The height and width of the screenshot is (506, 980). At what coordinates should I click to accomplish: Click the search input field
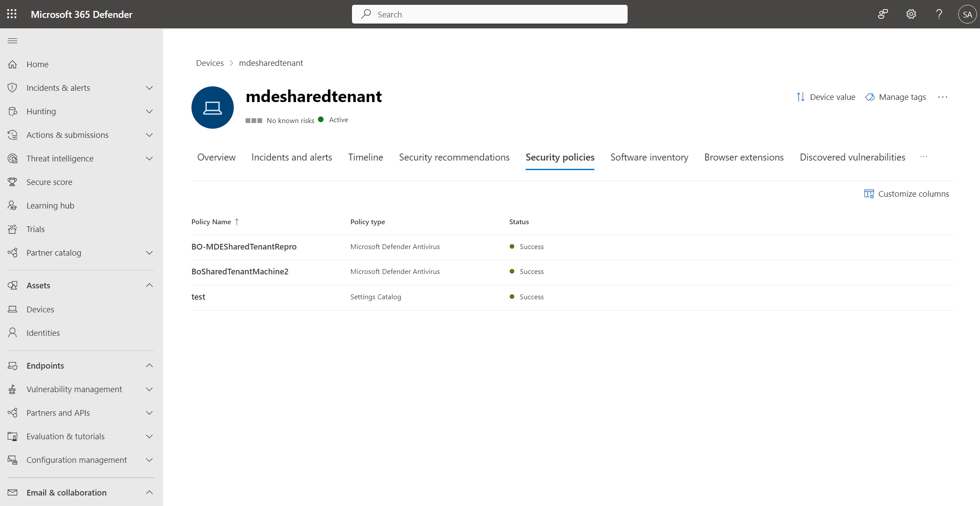[490, 14]
